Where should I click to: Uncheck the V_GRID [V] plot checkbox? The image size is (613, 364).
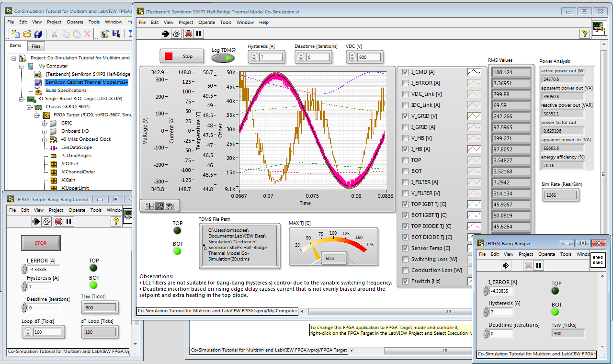pos(406,116)
